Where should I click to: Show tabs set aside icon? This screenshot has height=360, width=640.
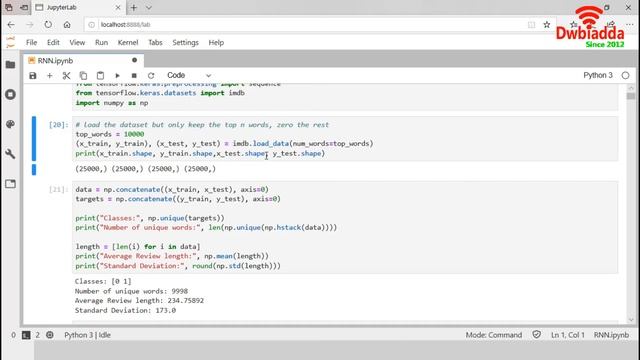[9, 7]
